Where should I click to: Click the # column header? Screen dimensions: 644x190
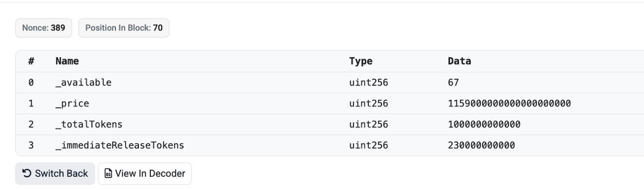click(31, 61)
